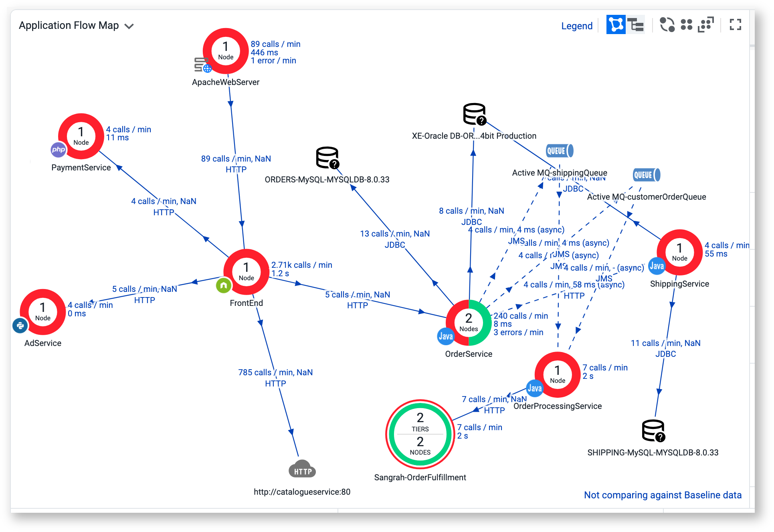
Task: Open the Application Flow Map dropdown
Action: (76, 26)
